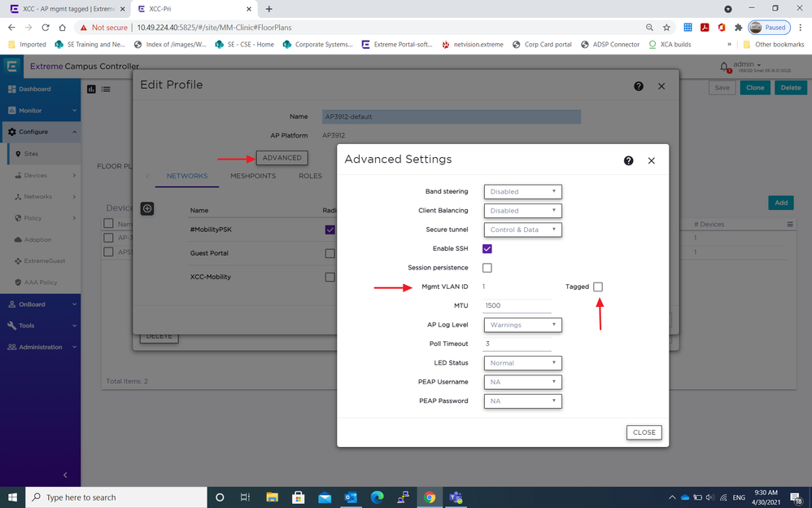
Task: Switch to NETWORKS tab
Action: pyautogui.click(x=187, y=176)
